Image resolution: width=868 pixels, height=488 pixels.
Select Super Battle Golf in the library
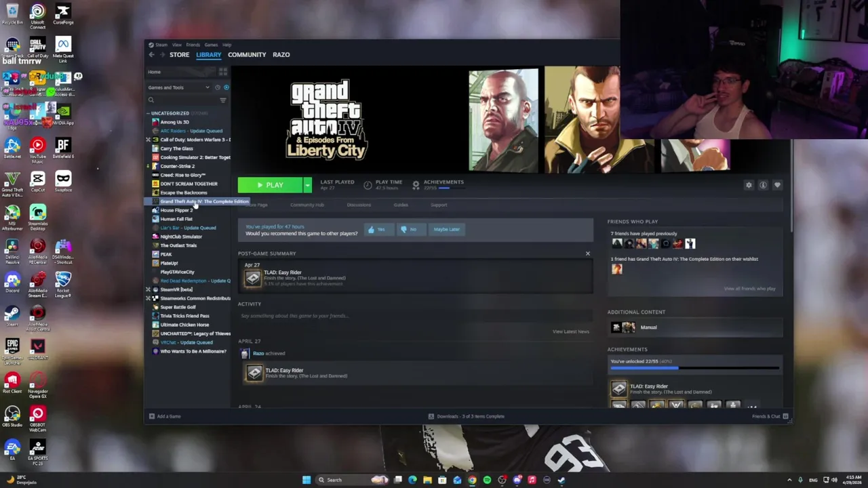(x=178, y=307)
